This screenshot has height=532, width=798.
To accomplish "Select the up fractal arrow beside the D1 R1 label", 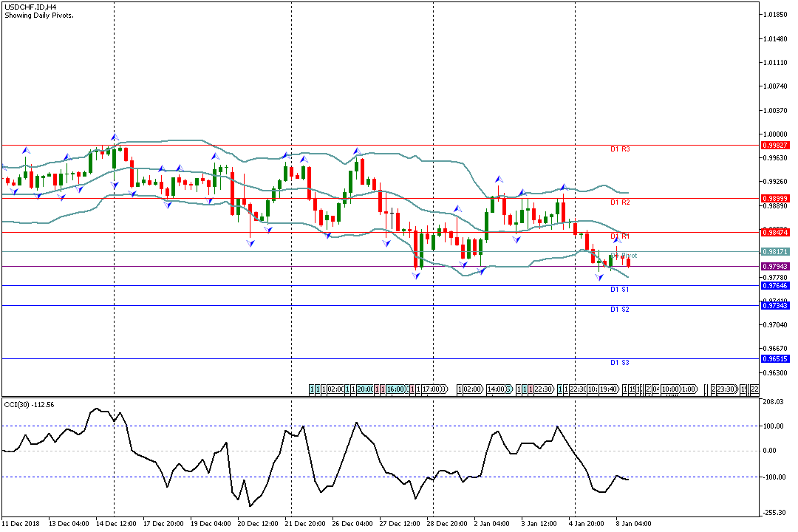I will click(617, 241).
